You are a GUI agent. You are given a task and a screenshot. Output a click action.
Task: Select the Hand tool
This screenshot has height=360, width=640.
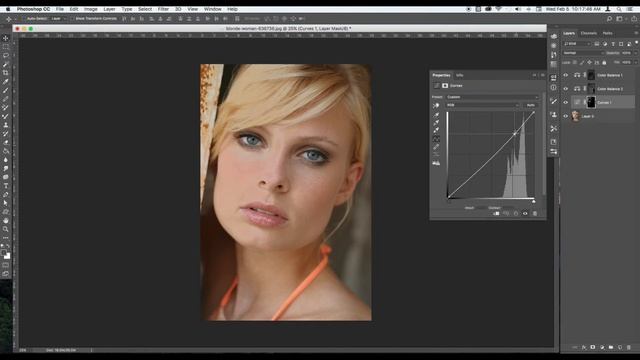pyautogui.click(x=6, y=220)
